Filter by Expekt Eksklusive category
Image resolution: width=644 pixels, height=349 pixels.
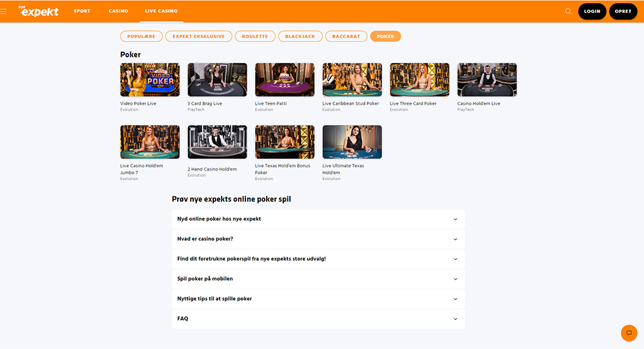click(199, 36)
